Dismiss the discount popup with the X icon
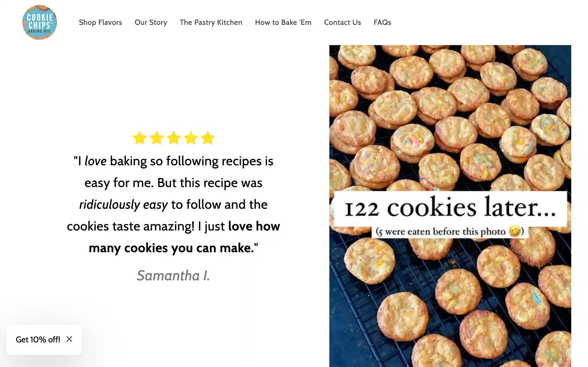Screen dimensions: 588x367 69,339
